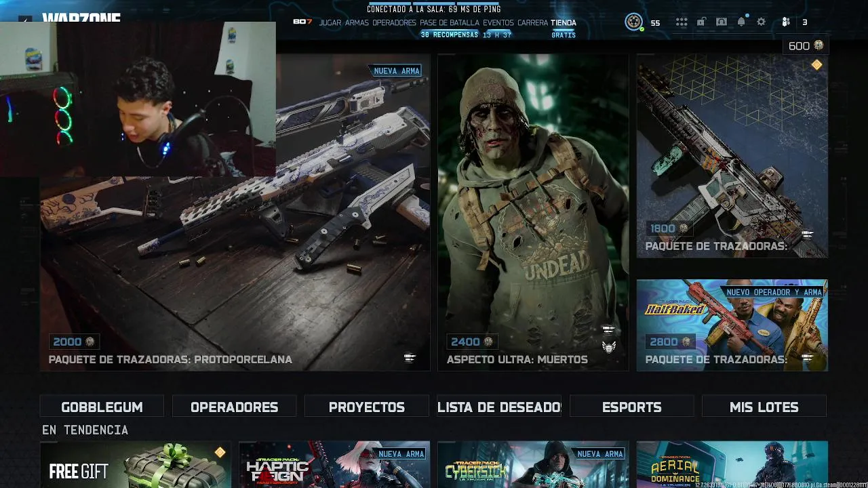
Task: Click 'NUEVA ARMA' badge on Cybersick card
Action: pos(600,453)
